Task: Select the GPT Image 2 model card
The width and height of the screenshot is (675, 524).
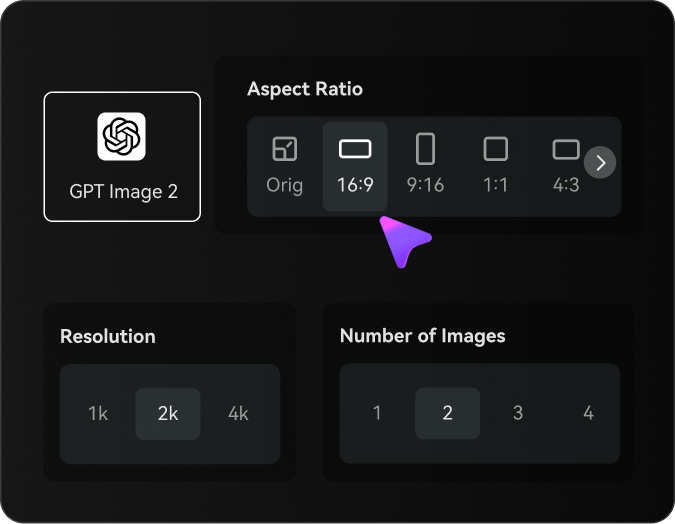Action: (122, 157)
